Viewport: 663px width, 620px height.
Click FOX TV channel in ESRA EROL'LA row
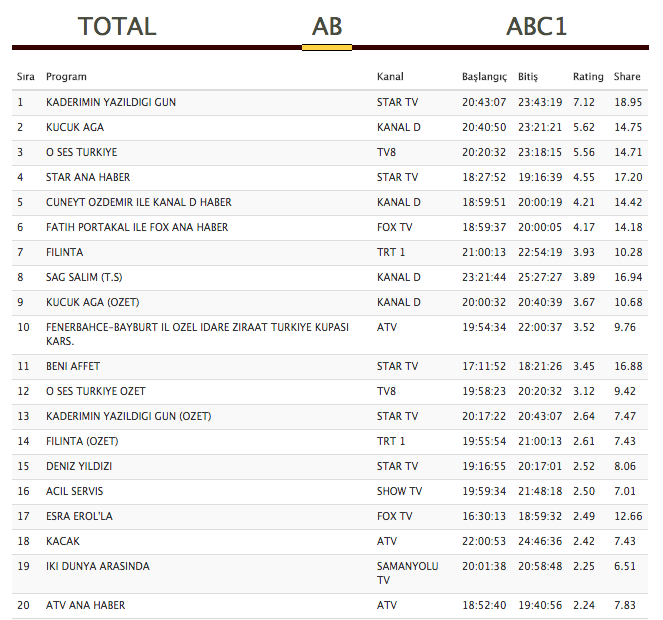[395, 516]
